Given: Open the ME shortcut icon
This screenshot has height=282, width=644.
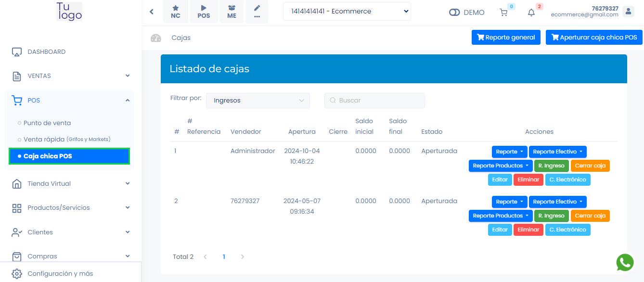Looking at the screenshot, I should point(232,12).
